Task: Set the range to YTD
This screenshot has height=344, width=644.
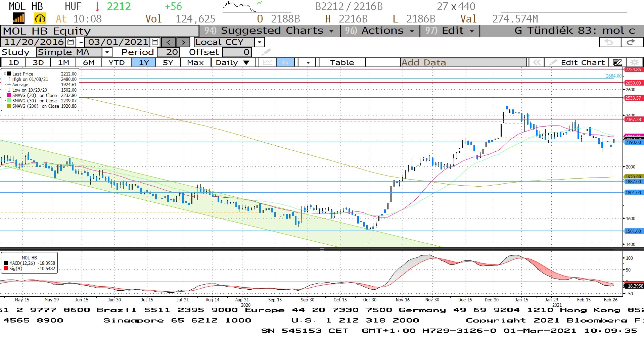Action: (x=117, y=62)
